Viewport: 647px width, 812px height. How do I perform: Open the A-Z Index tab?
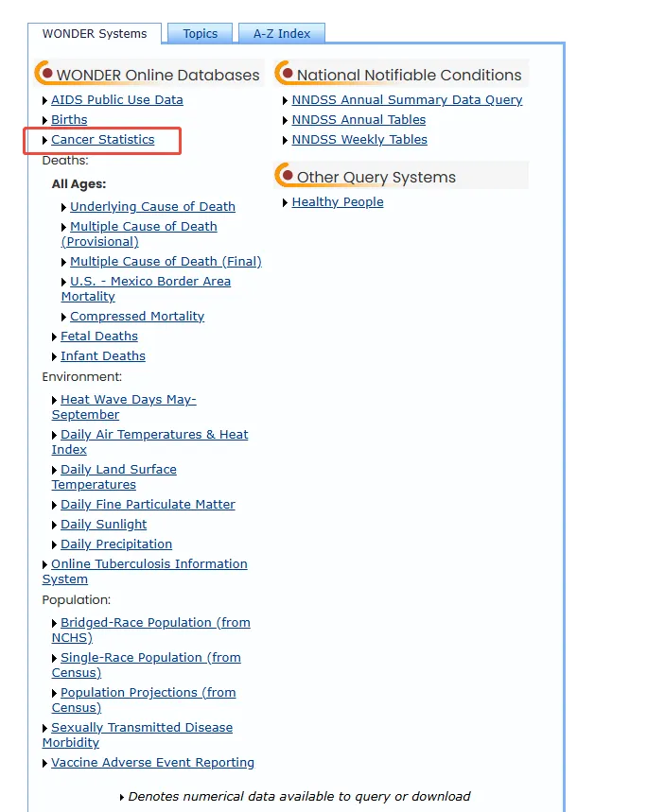tap(282, 34)
